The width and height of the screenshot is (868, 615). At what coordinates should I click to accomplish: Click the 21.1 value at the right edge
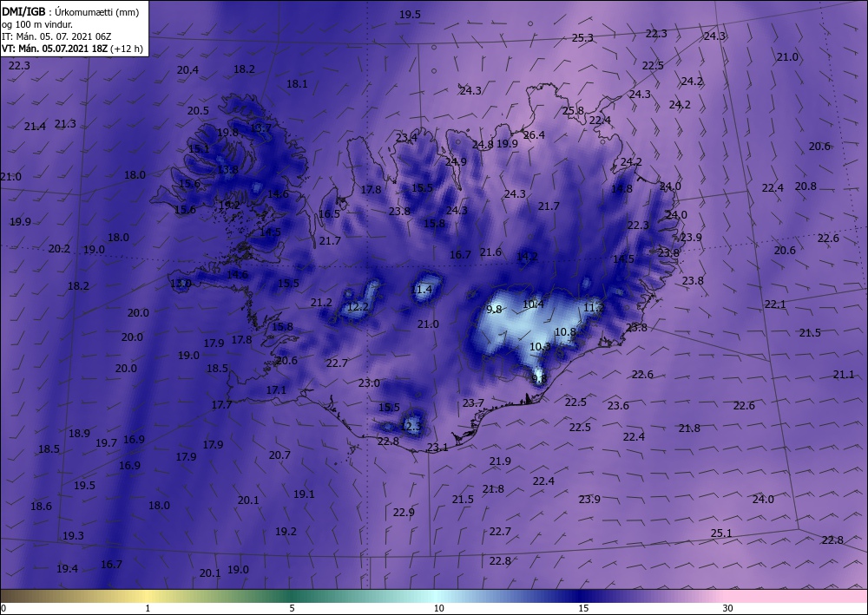844,375
